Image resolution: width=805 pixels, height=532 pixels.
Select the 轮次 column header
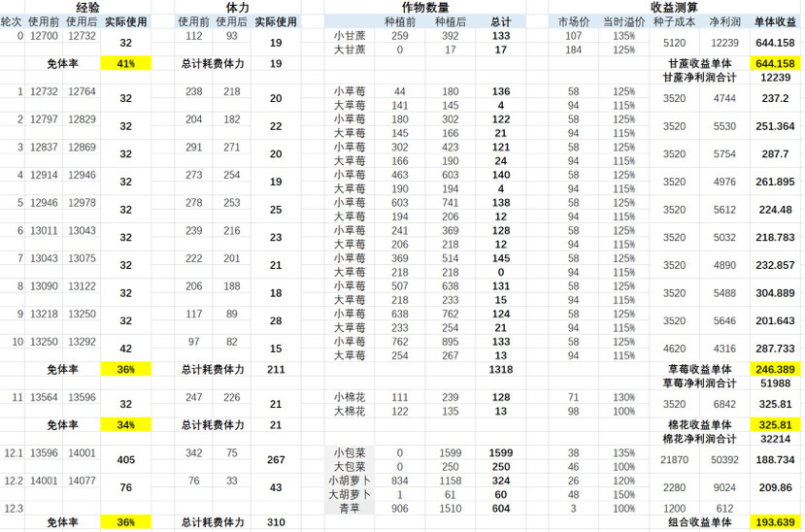(x=12, y=22)
